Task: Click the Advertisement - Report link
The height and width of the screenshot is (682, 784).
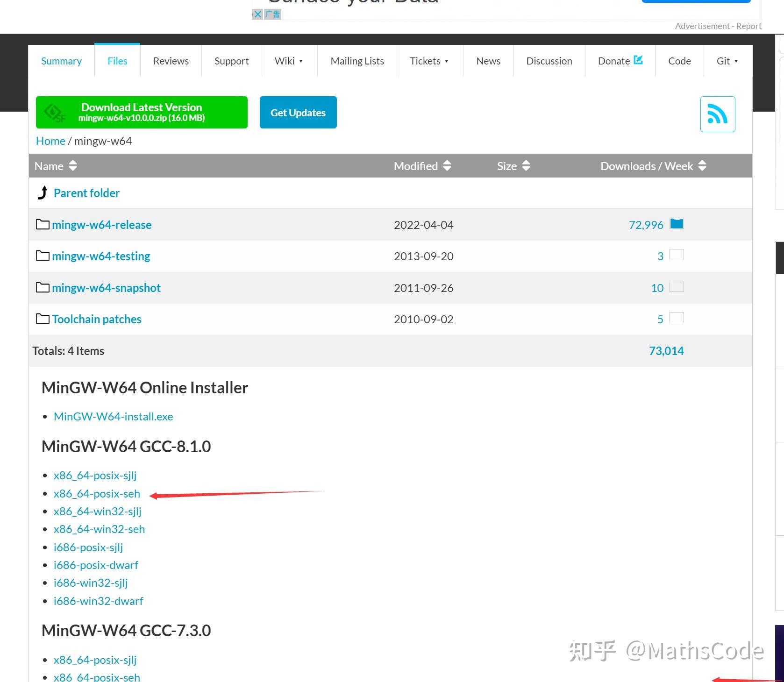Action: [718, 26]
